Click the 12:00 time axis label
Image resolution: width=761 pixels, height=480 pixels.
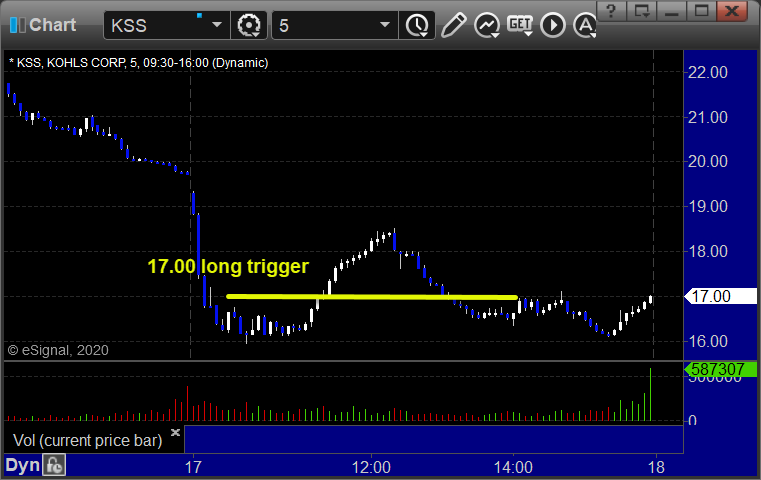click(371, 467)
